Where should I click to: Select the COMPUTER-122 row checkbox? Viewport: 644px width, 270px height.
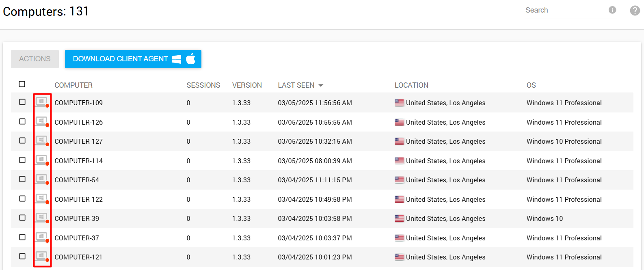22,199
